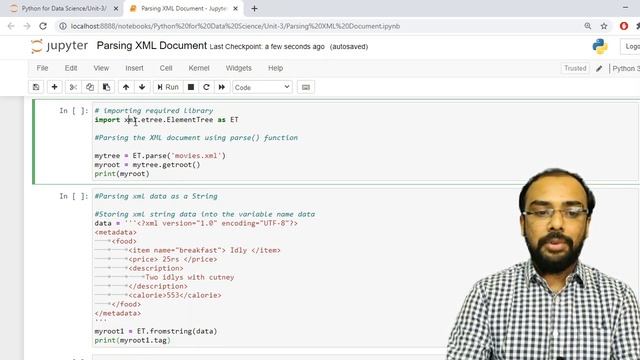Screen dimensions: 640x360
Task: Move selected cell up arrow
Action: [126, 87]
